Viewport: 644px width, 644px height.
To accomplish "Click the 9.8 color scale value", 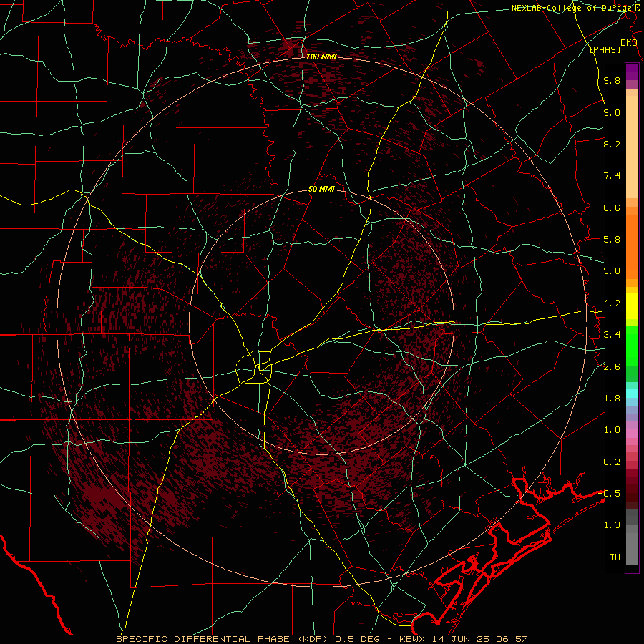I will [612, 81].
